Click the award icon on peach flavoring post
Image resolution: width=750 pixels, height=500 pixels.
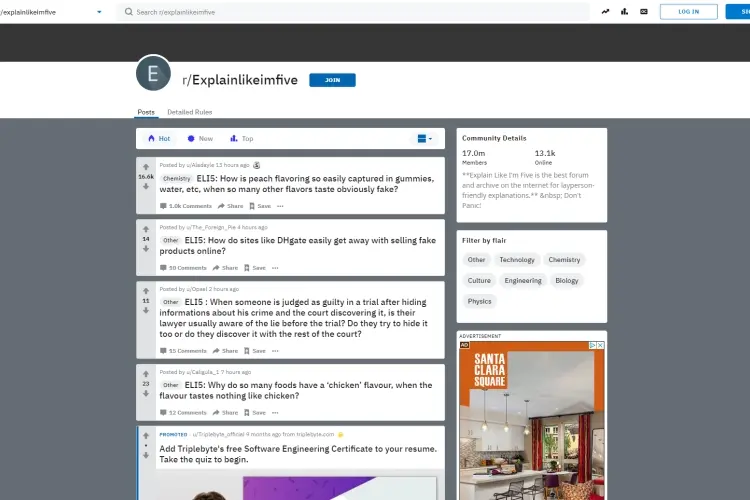pyautogui.click(x=256, y=165)
